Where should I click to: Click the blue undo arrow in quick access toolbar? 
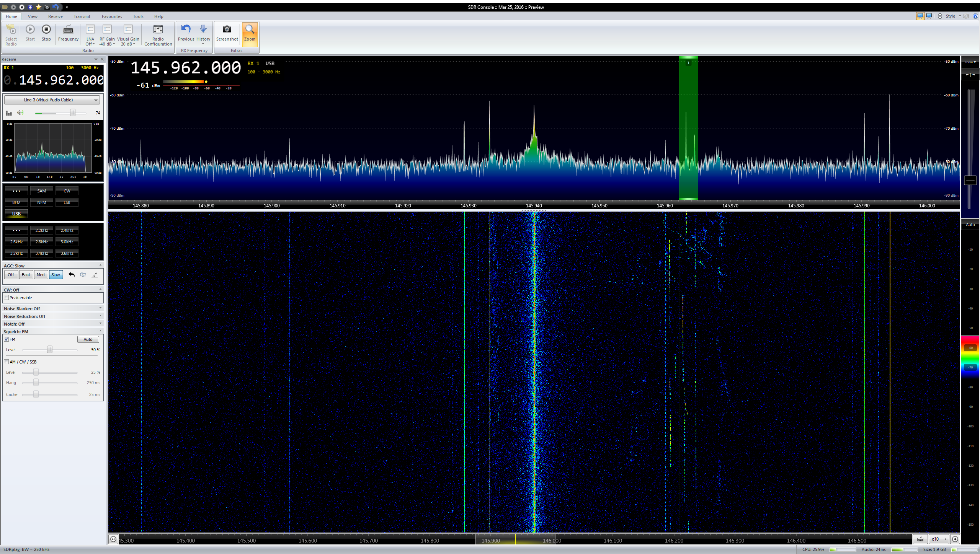(x=56, y=7)
